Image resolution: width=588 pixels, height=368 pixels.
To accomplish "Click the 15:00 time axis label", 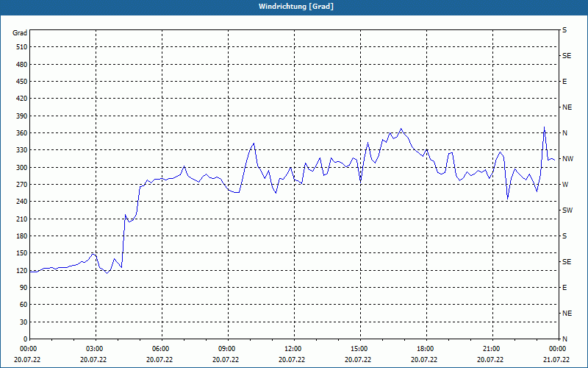I will point(359,348).
